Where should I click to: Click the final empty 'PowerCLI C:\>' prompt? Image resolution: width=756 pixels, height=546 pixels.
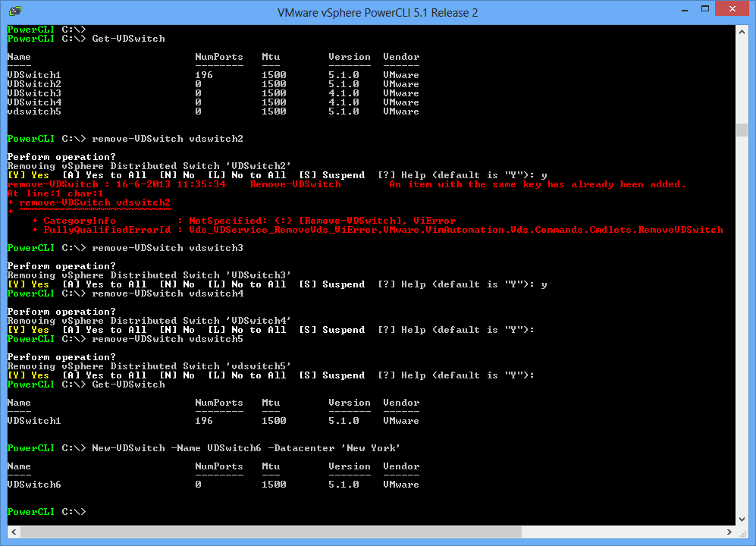(46, 512)
